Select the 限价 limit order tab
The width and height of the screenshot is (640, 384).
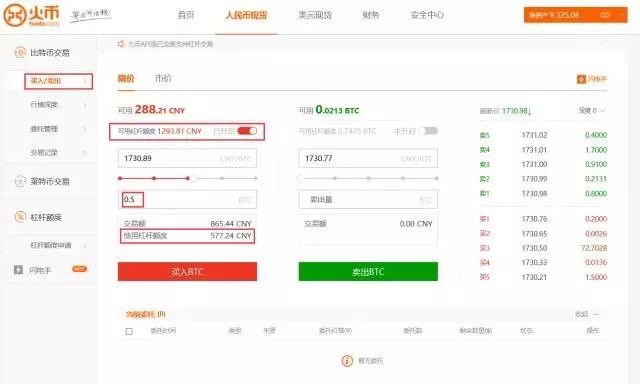coord(126,78)
